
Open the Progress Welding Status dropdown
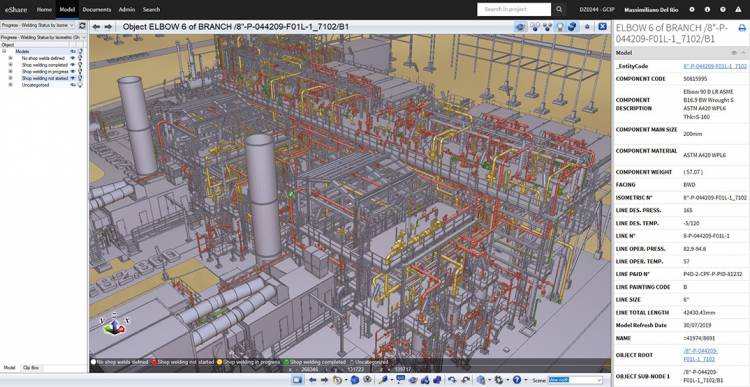pyautogui.click(x=38, y=25)
